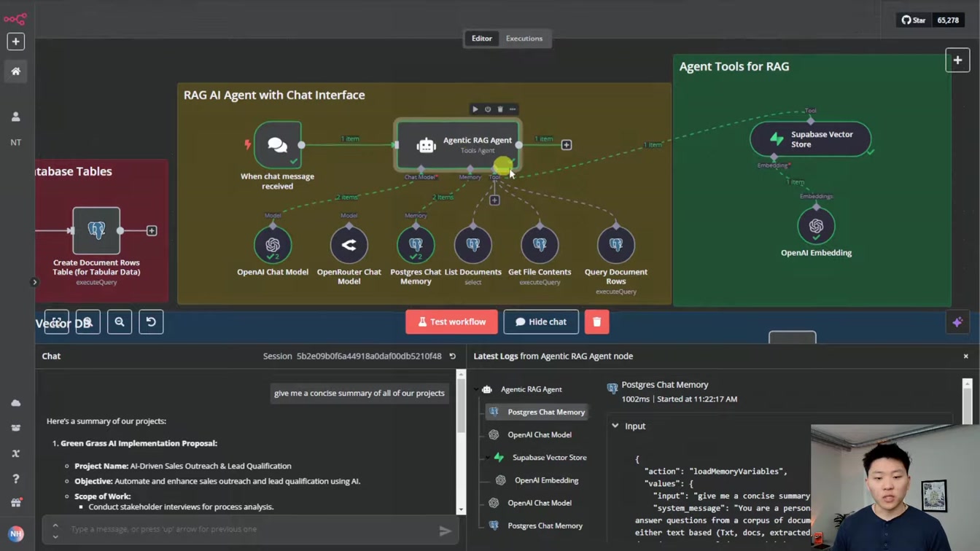Toggle the power icon above Agentic RAG Agent

click(488, 109)
